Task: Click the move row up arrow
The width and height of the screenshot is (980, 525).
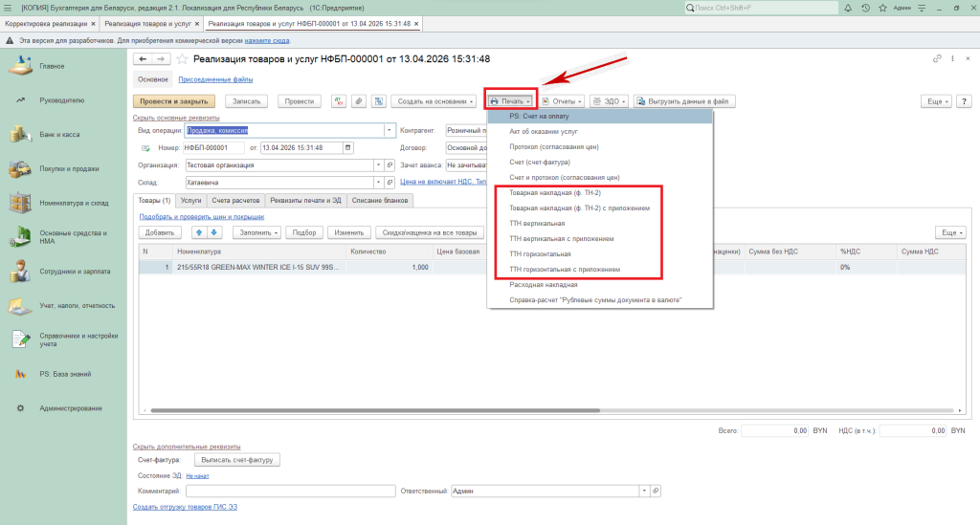Action: click(x=199, y=232)
